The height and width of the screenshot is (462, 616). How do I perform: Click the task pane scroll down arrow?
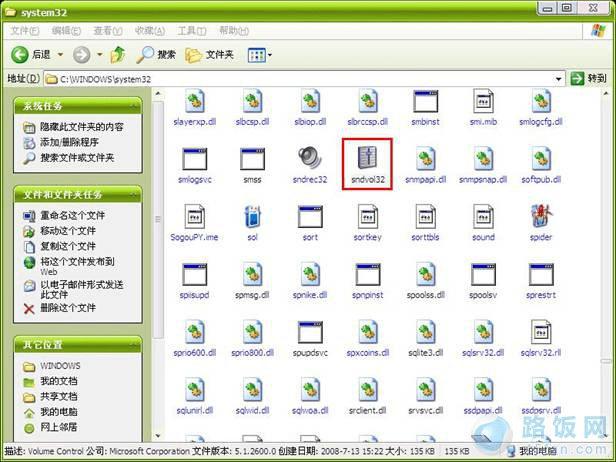(x=158, y=435)
